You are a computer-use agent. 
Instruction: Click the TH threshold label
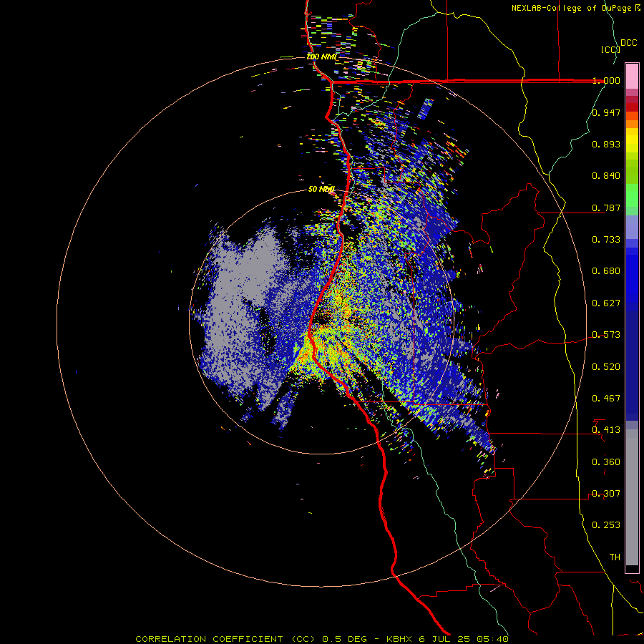pos(615,557)
